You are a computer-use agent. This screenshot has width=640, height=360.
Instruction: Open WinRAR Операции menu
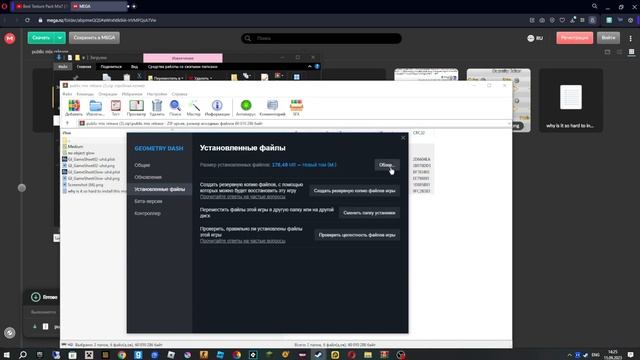(x=108, y=94)
